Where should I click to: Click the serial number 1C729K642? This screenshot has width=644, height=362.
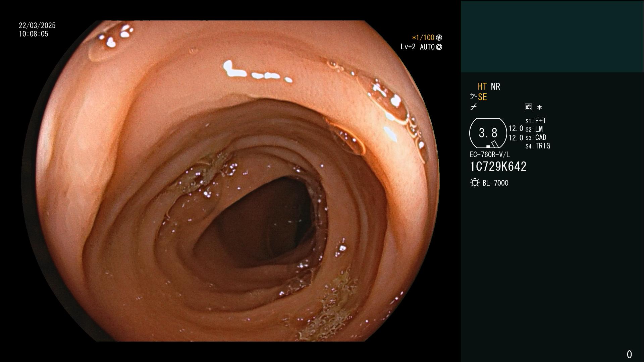(x=498, y=167)
